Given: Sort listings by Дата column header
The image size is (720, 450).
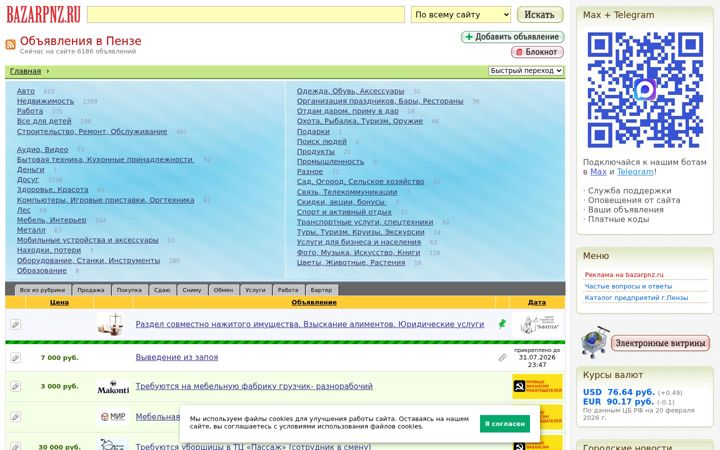Looking at the screenshot, I should [537, 302].
